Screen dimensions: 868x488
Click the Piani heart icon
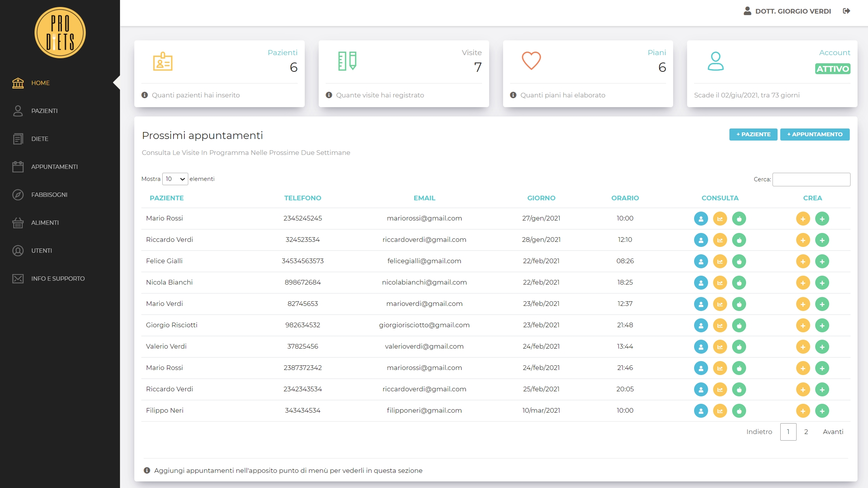tap(531, 61)
